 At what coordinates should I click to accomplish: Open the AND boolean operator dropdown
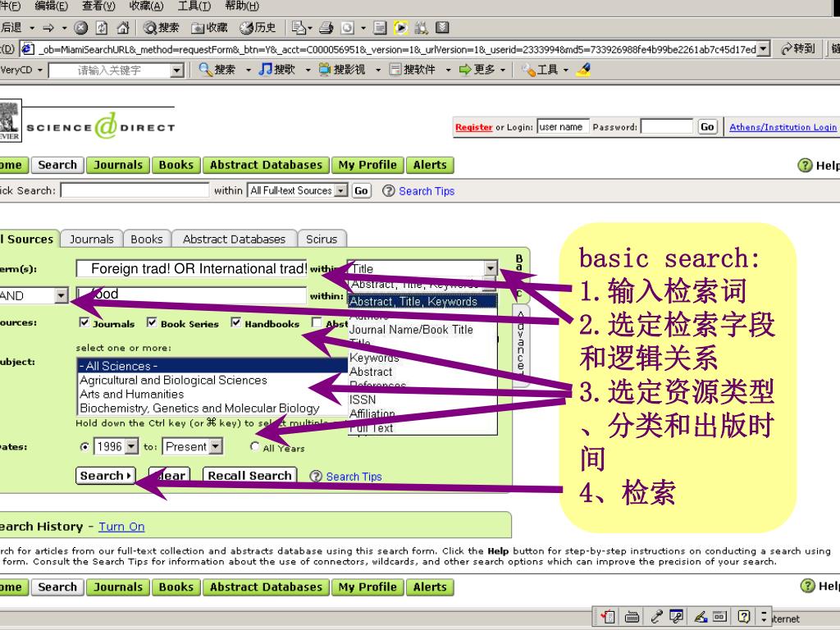(x=62, y=295)
